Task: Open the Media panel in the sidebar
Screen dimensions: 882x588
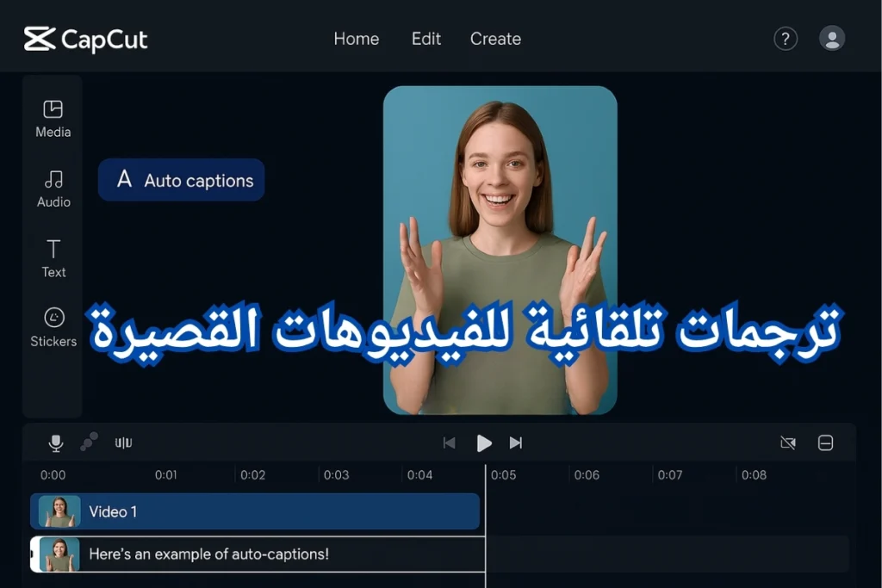Action: click(x=53, y=117)
